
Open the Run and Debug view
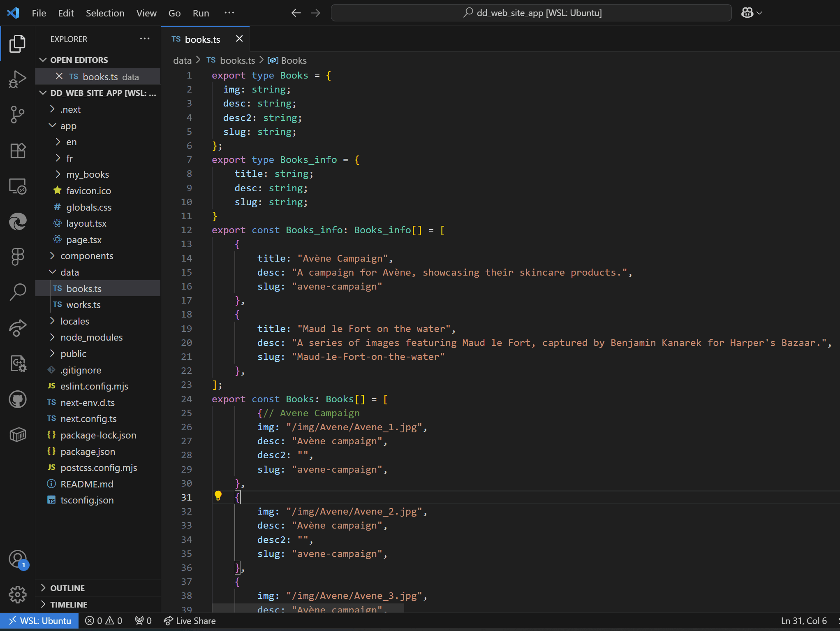17,79
